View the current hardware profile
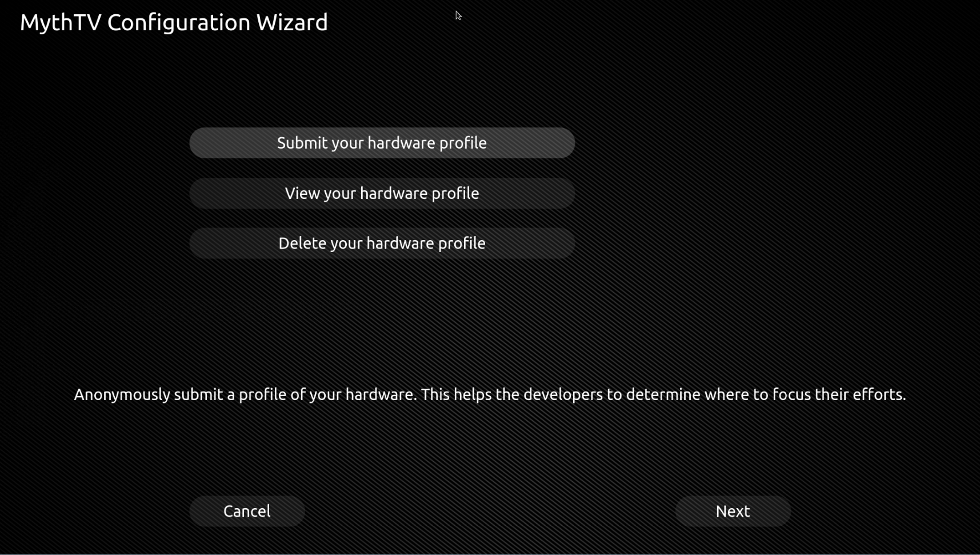This screenshot has height=555, width=980. pos(382,193)
